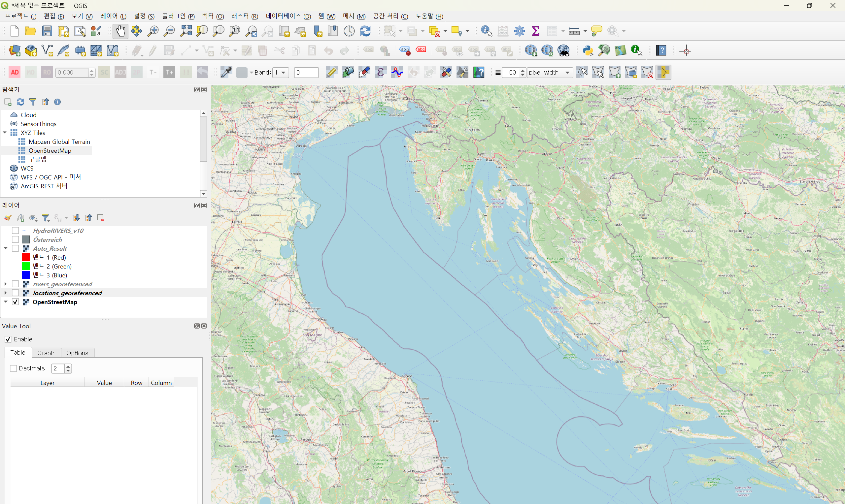Screen dimensions: 845x504
Task: Open the pixel width units dropdown
Action: pos(550,72)
